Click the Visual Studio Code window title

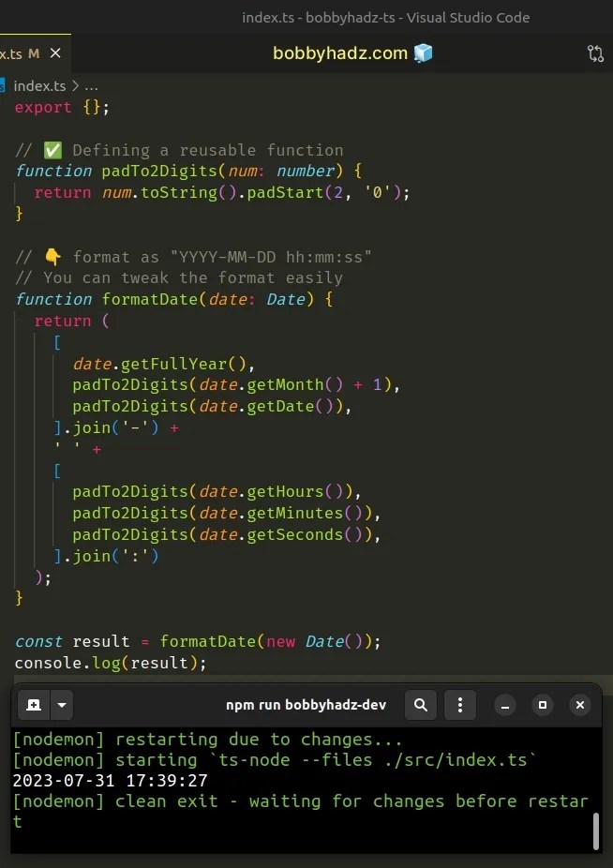click(385, 18)
